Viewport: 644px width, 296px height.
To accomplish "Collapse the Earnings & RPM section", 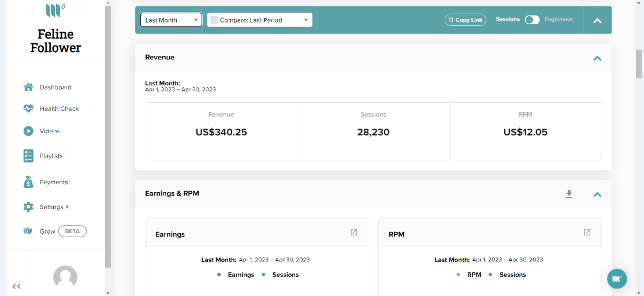I will (597, 194).
